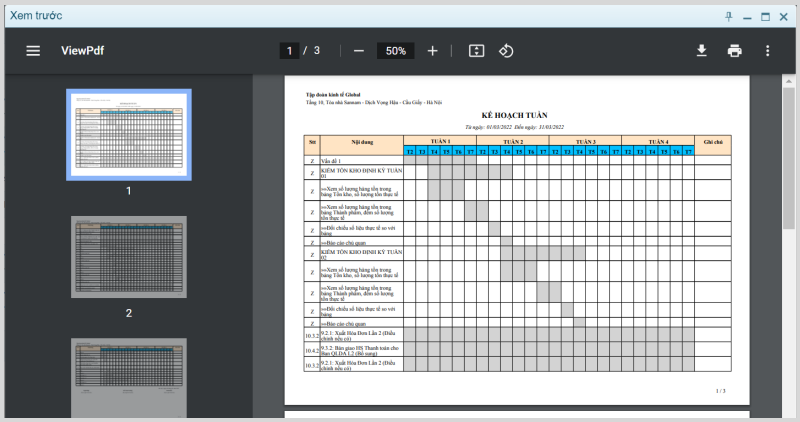Viewport: 800px width, 422px height.
Task: Zoom in with the plus button
Action: [432, 51]
